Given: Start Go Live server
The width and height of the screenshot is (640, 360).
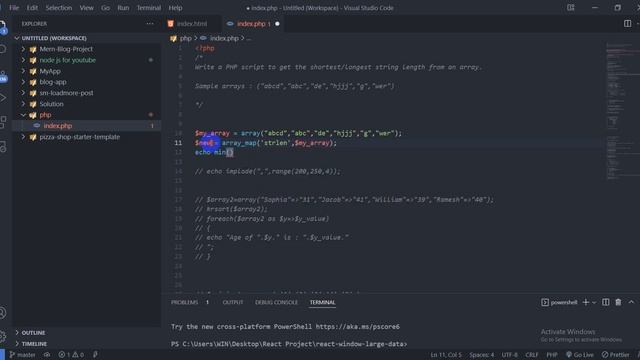Looking at the screenshot, I should pyautogui.click(x=580, y=355).
